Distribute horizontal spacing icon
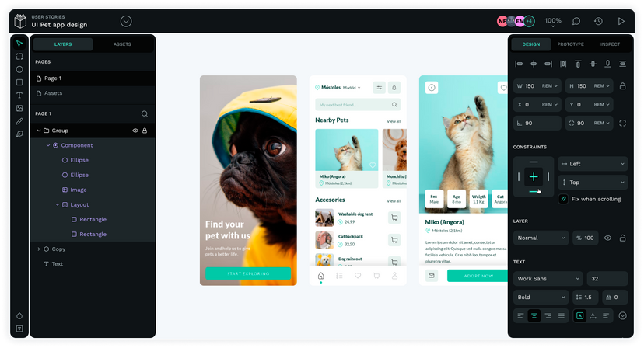Screen dimensions: 644x348 point(563,64)
